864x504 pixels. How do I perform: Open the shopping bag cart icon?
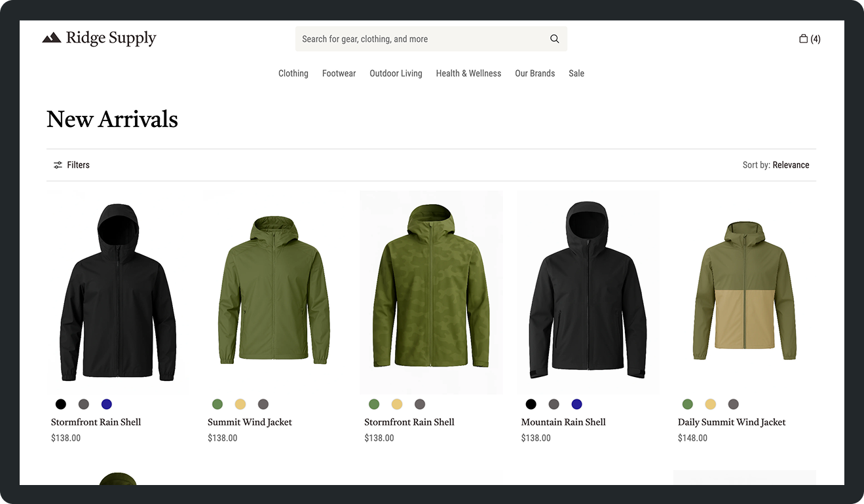click(804, 39)
